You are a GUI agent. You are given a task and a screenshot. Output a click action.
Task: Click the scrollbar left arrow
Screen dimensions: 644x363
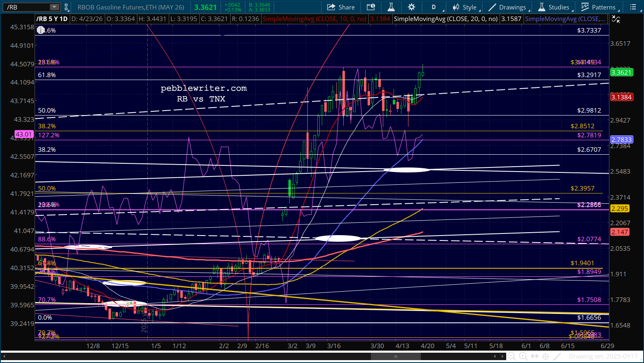tap(5, 356)
